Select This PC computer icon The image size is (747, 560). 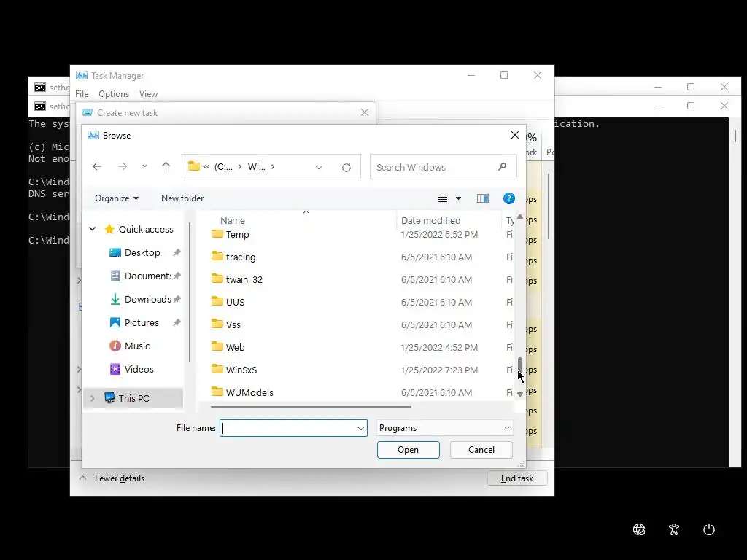pyautogui.click(x=109, y=397)
